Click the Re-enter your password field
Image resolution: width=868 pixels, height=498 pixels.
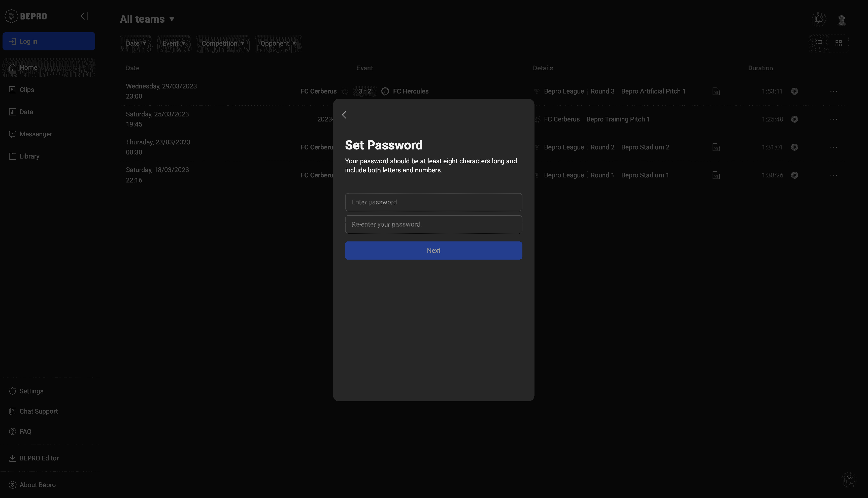click(x=433, y=224)
